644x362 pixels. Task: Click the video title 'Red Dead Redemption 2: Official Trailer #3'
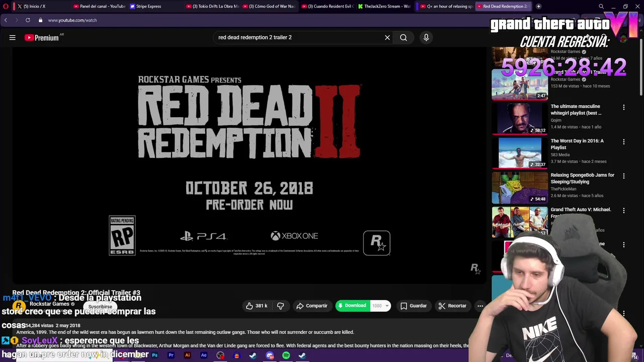pos(76,293)
